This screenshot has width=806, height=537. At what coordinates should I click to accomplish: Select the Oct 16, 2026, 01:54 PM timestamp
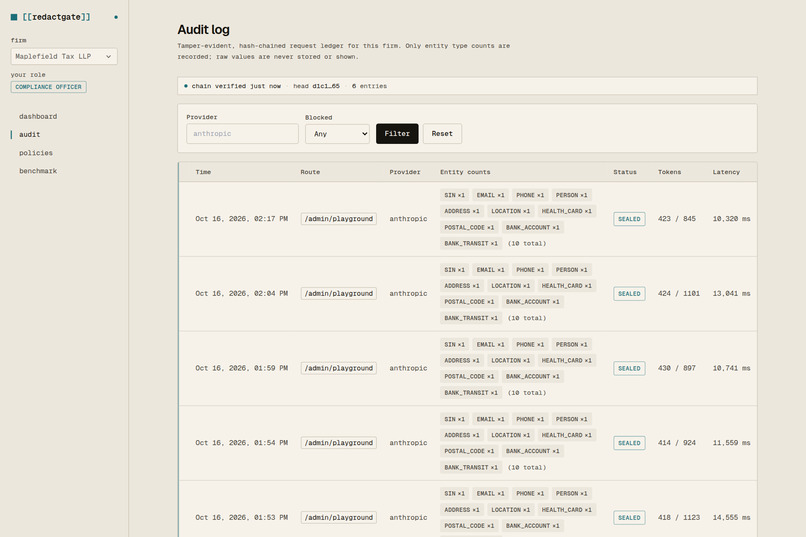click(x=242, y=442)
